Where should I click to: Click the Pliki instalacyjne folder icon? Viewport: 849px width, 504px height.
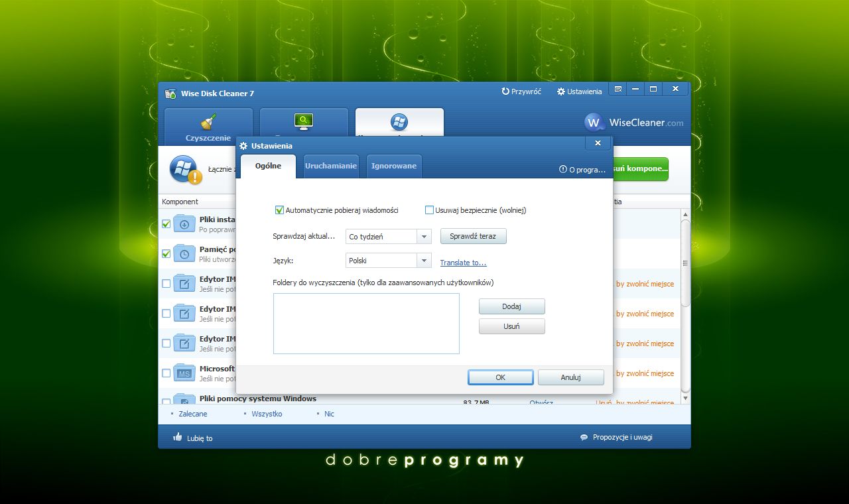click(x=184, y=223)
